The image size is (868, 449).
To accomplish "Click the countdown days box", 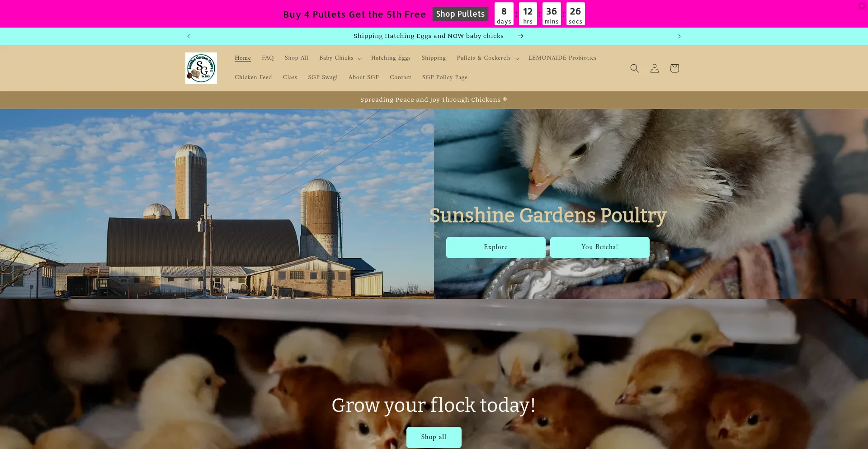I will pyautogui.click(x=504, y=14).
